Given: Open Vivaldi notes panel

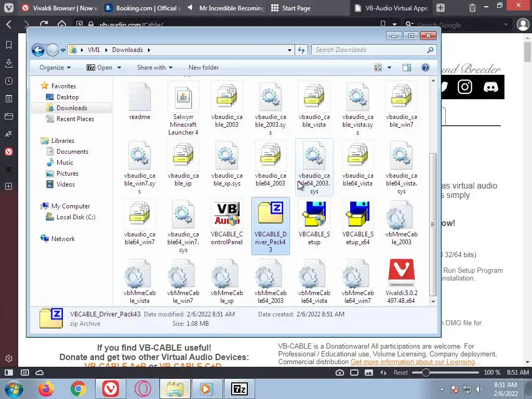Looking at the screenshot, I should point(9,99).
